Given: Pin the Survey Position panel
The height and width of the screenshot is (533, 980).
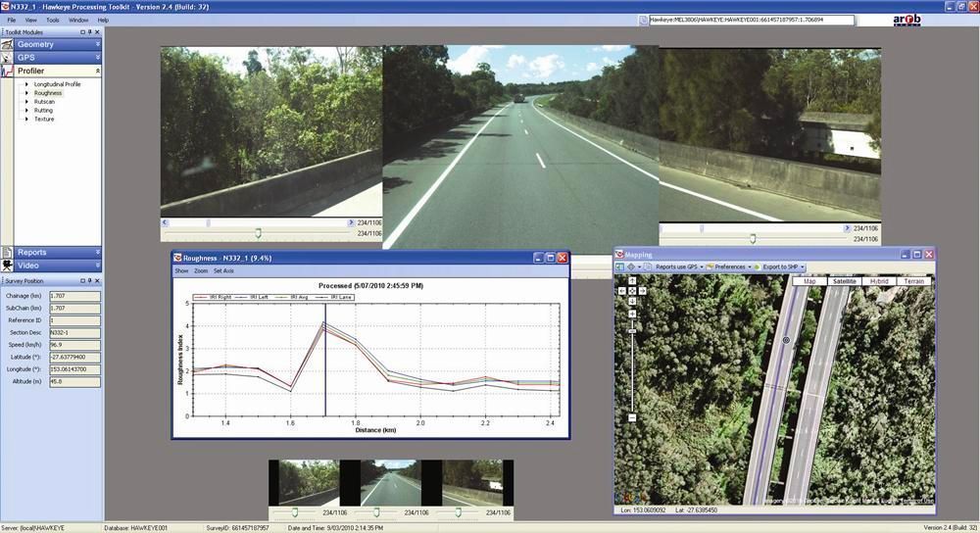Looking at the screenshot, I should [x=90, y=280].
